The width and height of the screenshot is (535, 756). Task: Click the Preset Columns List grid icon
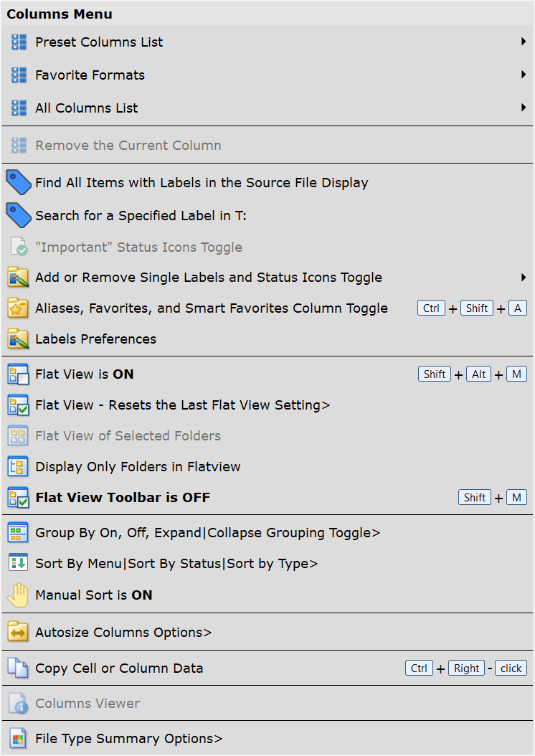(19, 42)
